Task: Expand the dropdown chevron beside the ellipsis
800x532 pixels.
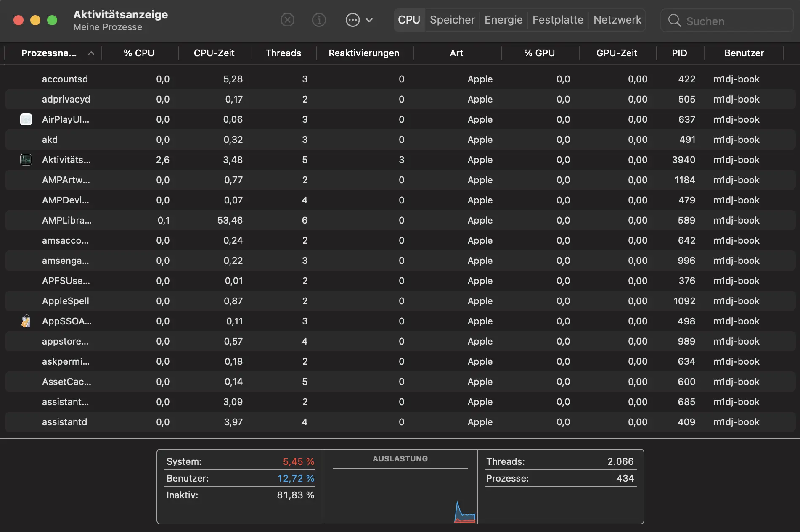Action: tap(369, 20)
